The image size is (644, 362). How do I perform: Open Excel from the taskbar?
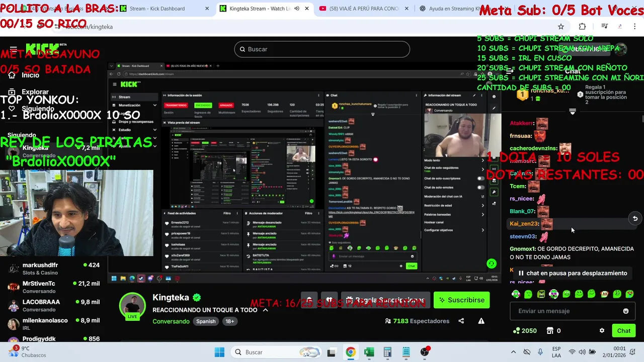(369, 352)
